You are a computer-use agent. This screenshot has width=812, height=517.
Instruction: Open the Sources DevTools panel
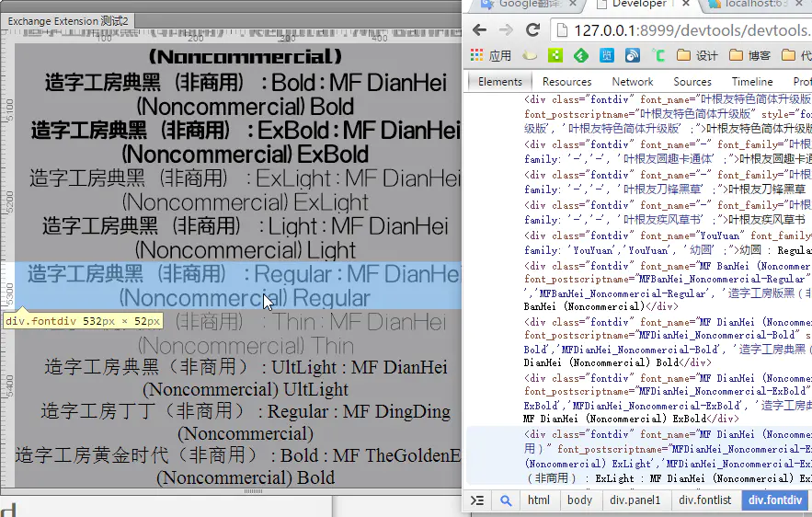[x=692, y=81]
